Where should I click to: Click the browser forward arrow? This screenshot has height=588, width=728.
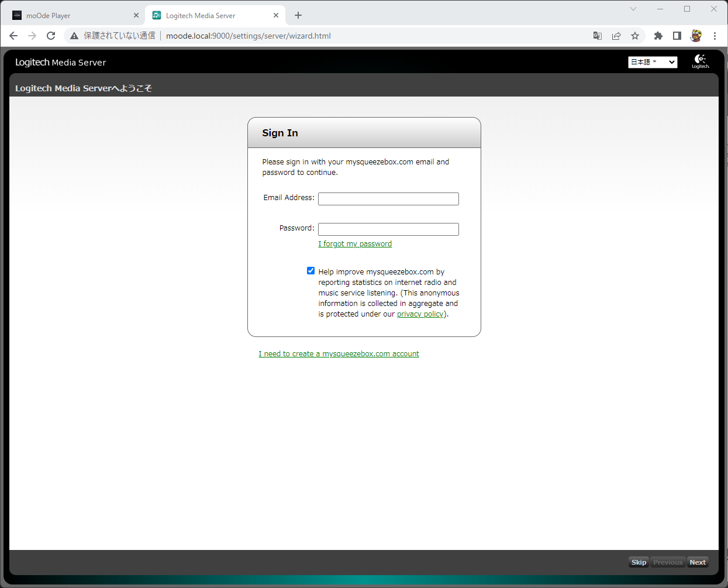click(32, 36)
